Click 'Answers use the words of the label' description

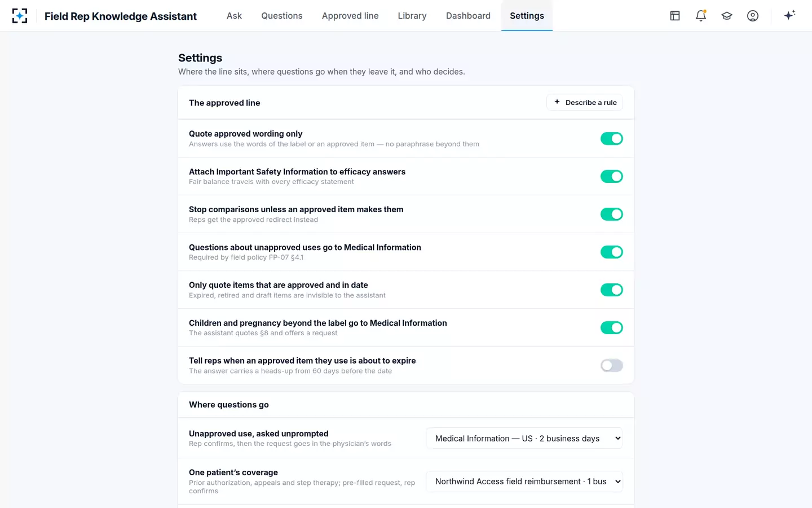pos(334,144)
